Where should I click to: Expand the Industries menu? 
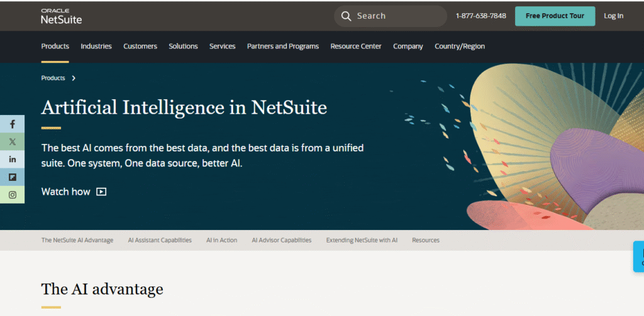[x=96, y=46]
